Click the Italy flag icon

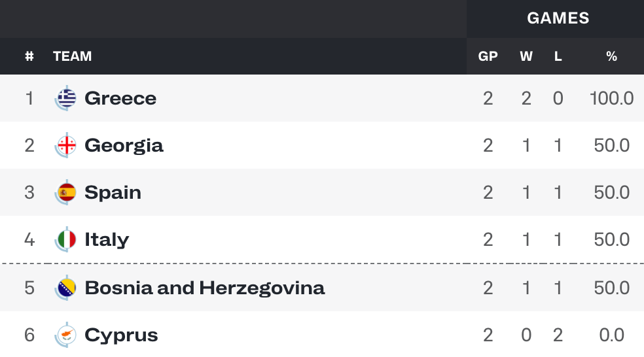(65, 240)
